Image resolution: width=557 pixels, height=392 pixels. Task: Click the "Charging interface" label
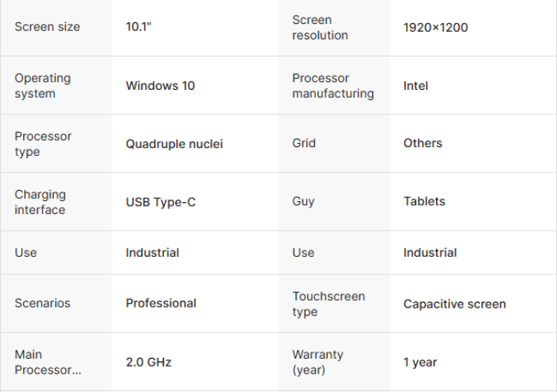[40, 202]
